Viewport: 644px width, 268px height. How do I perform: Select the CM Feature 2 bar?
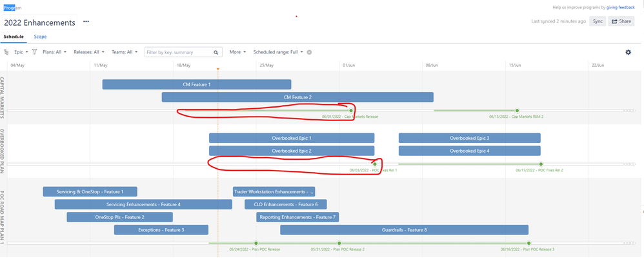click(297, 97)
